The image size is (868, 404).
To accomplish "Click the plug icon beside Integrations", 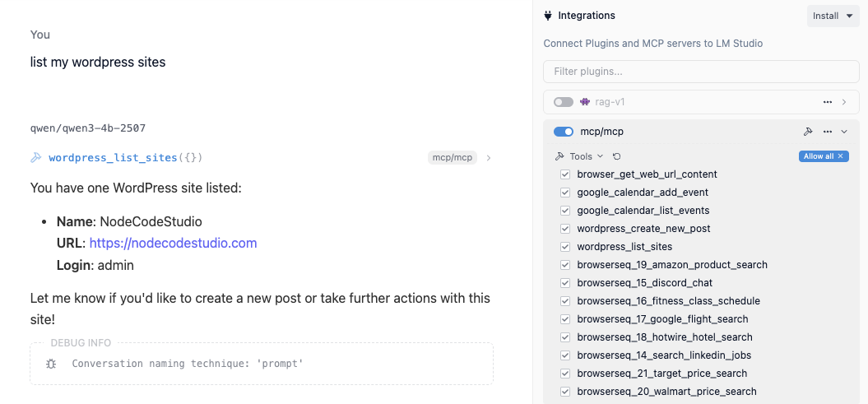I will pyautogui.click(x=548, y=16).
